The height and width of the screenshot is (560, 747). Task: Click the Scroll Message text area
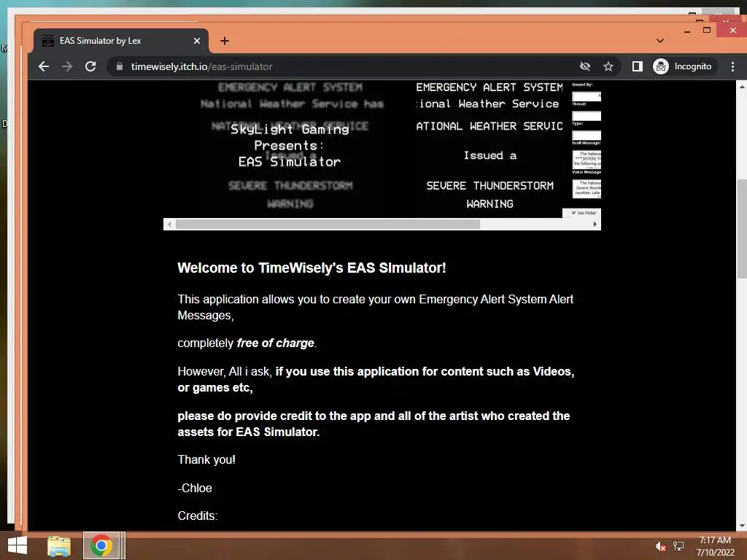(x=587, y=159)
